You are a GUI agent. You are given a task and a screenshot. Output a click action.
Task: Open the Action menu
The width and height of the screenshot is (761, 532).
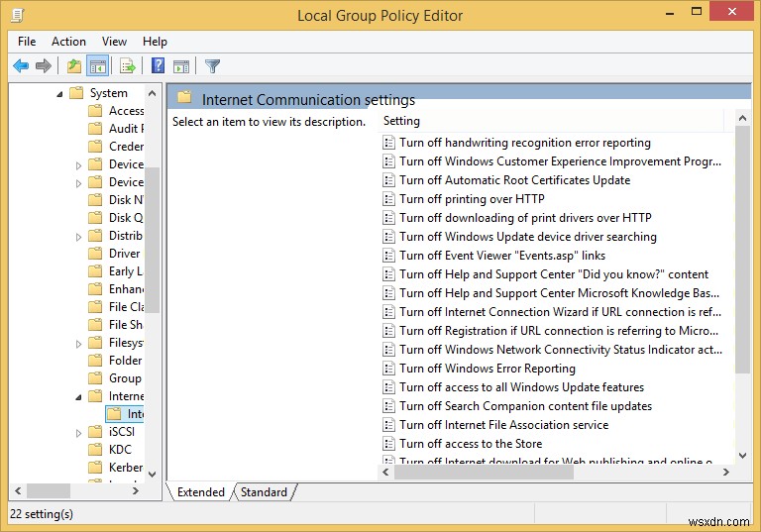(x=68, y=42)
